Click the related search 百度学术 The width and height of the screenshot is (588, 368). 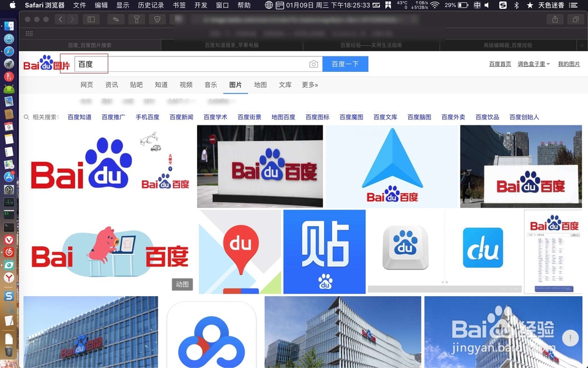(215, 117)
